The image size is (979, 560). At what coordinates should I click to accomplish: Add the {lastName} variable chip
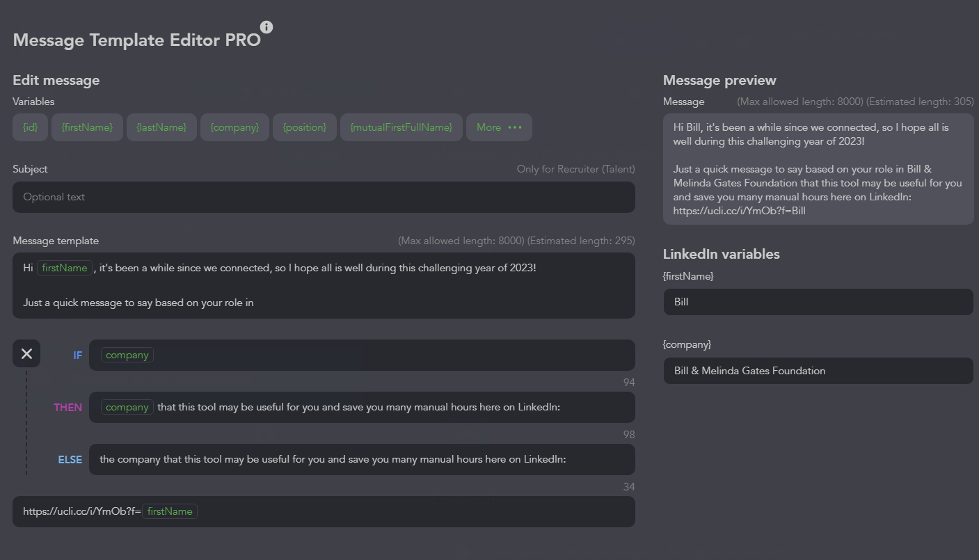(x=161, y=127)
